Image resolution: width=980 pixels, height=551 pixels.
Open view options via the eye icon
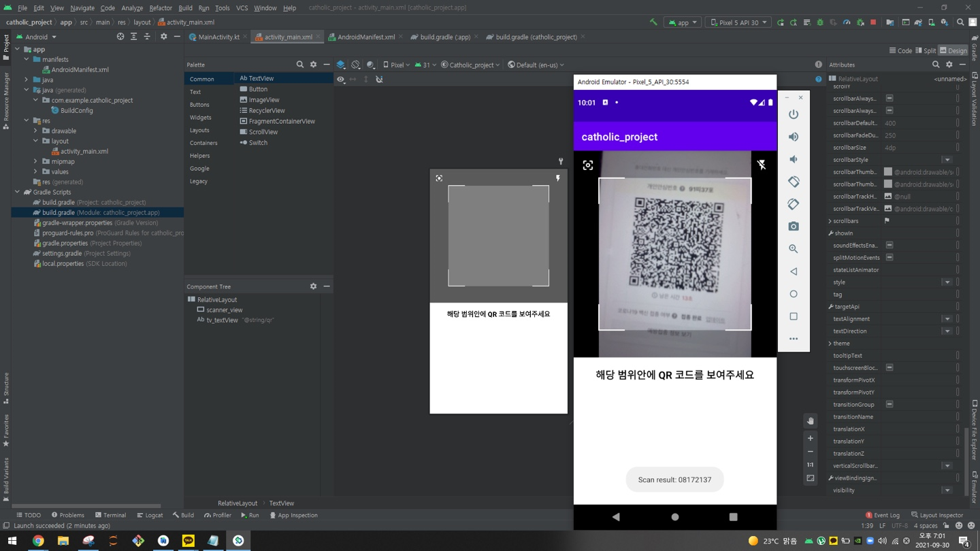click(x=340, y=79)
